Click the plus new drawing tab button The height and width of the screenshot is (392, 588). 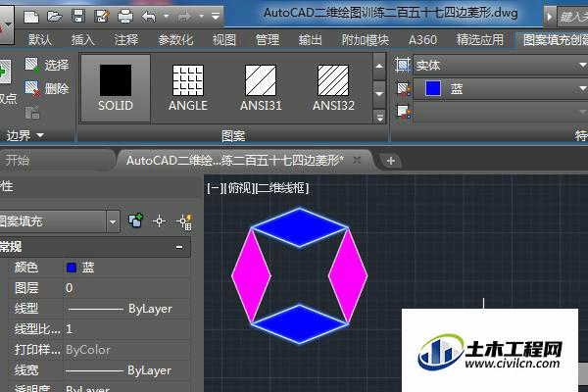390,161
